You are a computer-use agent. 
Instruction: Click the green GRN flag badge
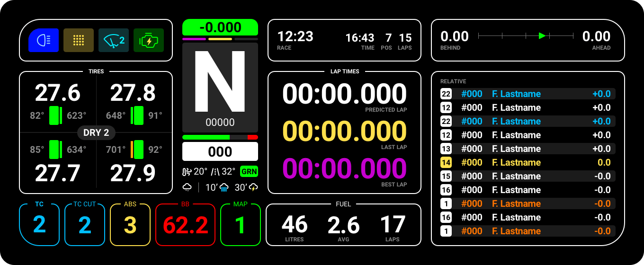[249, 171]
